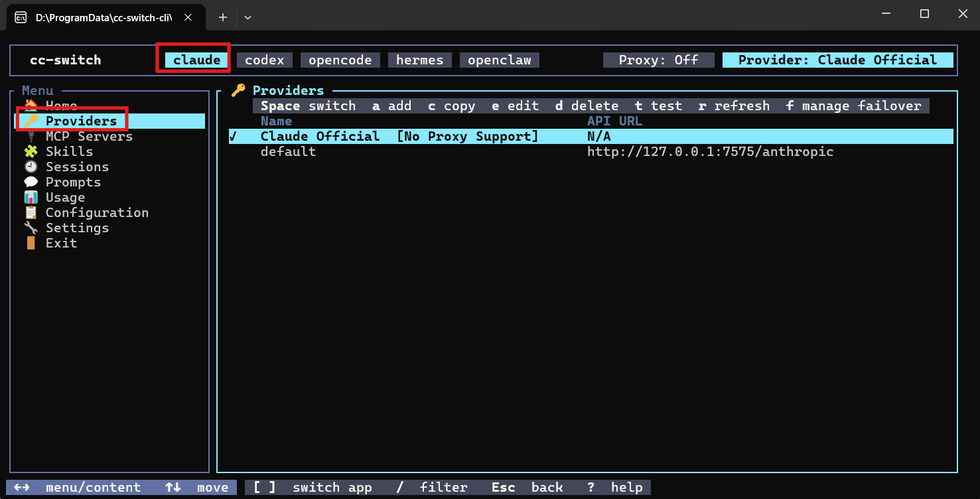Click the '[ ] switch app' hint
The image size is (980, 499).
coord(313,487)
